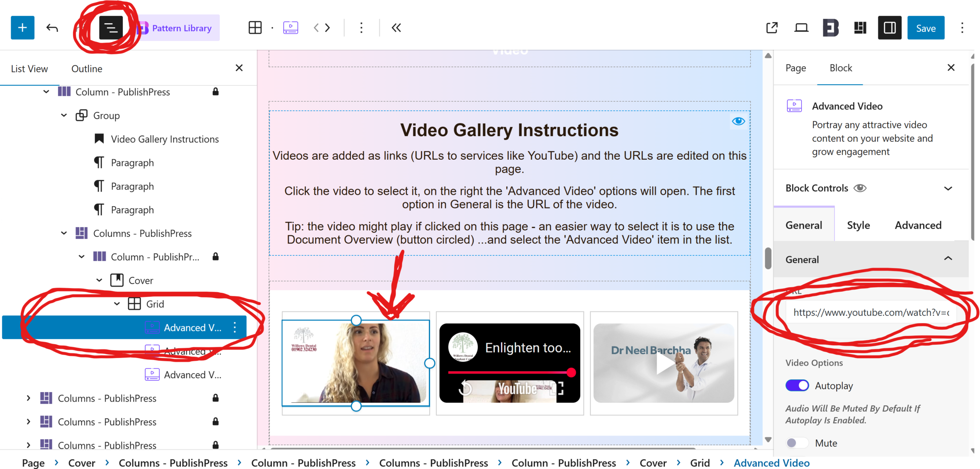Open preview in new tab icon
This screenshot has width=980, height=469.
[x=772, y=28]
